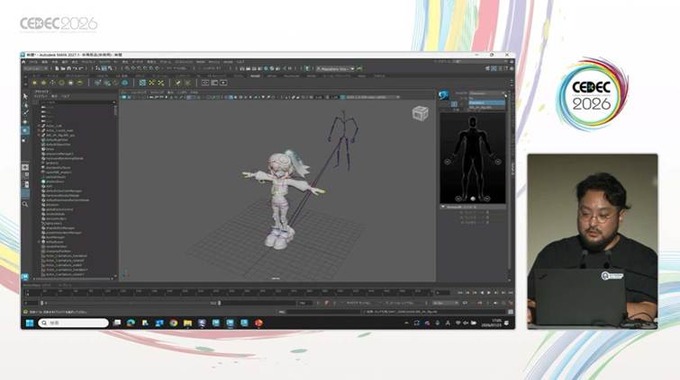This screenshot has width=680, height=380.
Task: Choose the last option in the Character dropdown list
Action: tap(487, 107)
